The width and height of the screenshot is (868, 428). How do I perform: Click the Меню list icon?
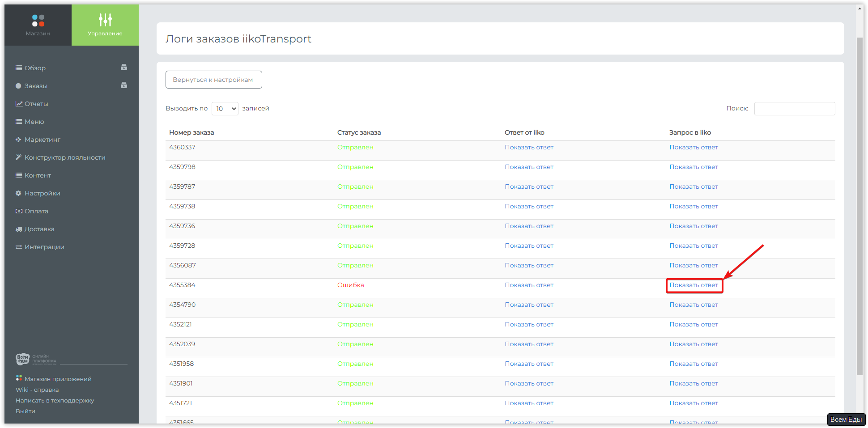coord(19,122)
